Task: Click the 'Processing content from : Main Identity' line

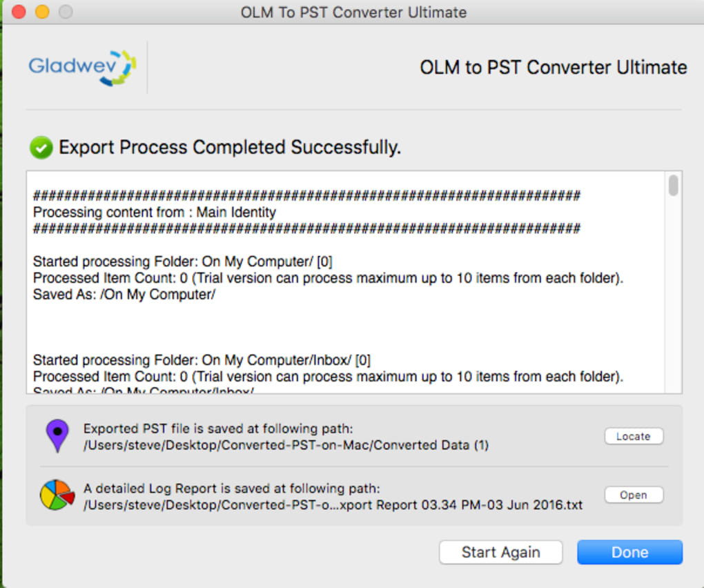Action: [155, 213]
